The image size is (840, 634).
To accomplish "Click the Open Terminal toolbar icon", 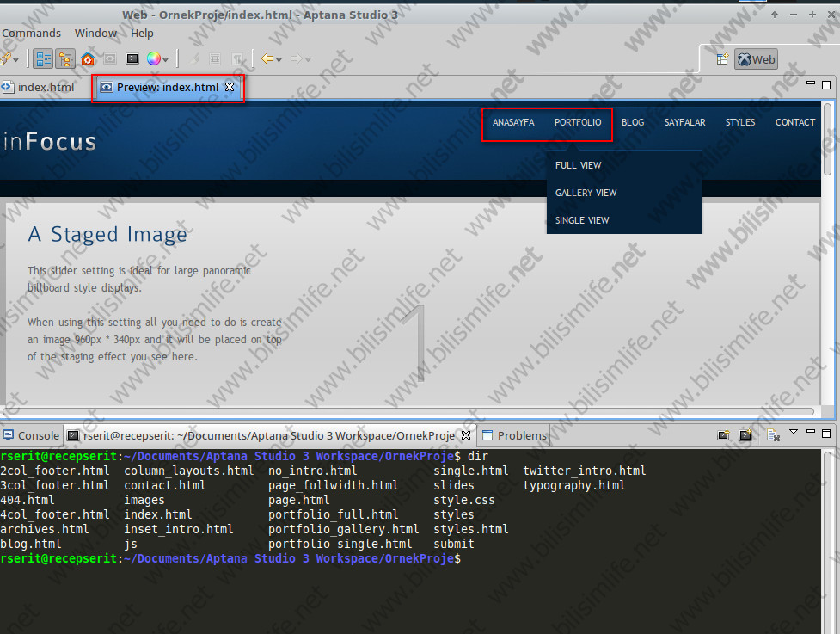I will pos(132,59).
